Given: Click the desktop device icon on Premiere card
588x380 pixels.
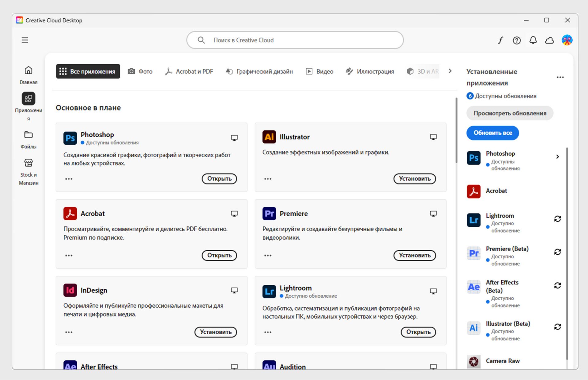Looking at the screenshot, I should 433,214.
